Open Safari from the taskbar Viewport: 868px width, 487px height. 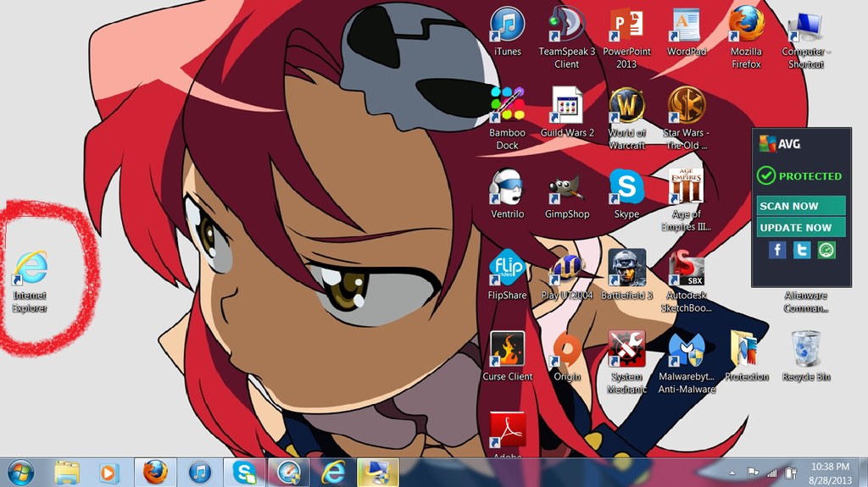(288, 473)
